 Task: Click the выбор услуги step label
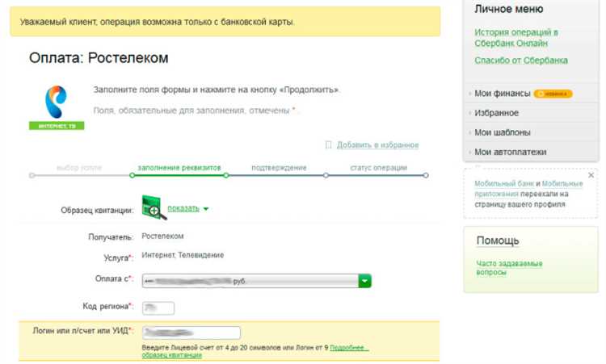pyautogui.click(x=79, y=168)
